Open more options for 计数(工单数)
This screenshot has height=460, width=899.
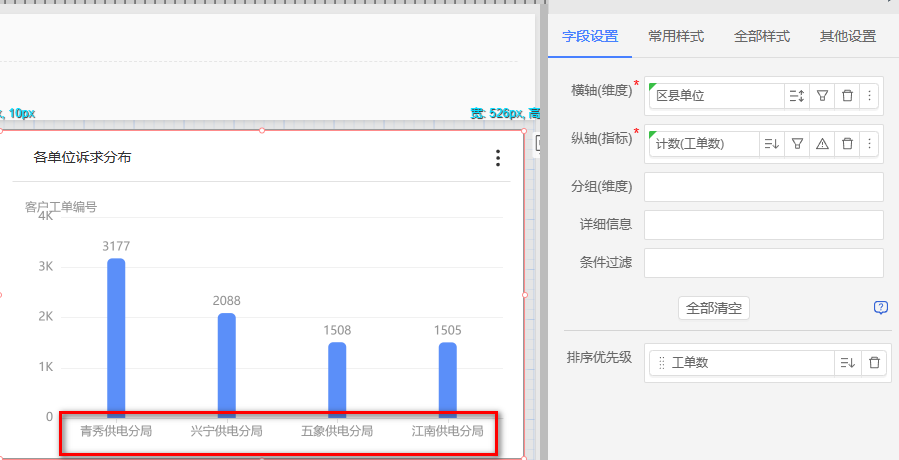[869, 144]
